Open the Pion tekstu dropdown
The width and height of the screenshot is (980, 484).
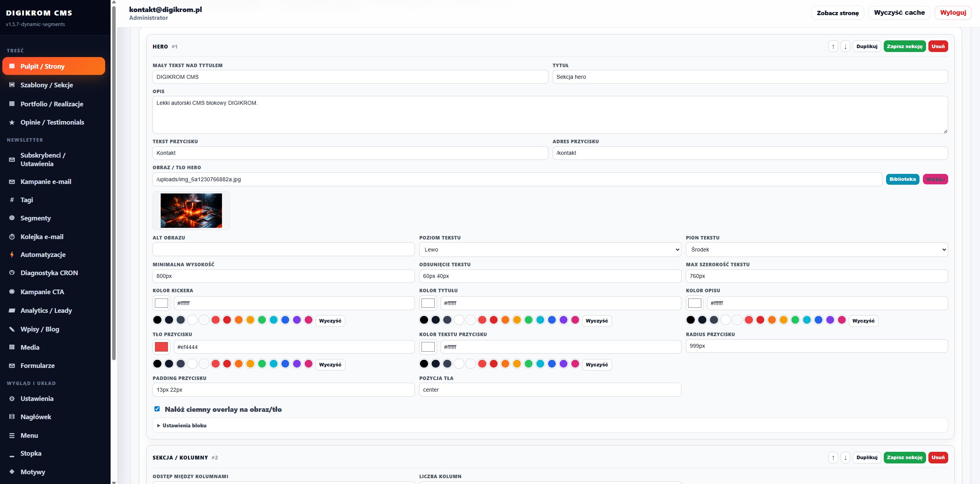coord(817,250)
